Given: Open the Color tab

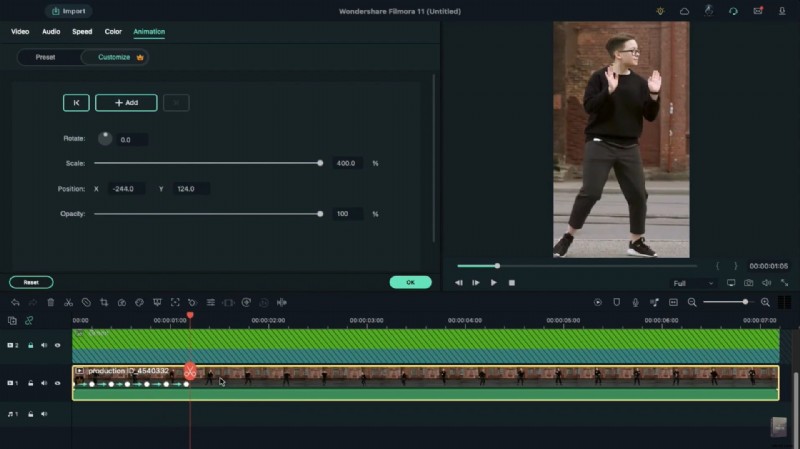Looking at the screenshot, I should [x=113, y=32].
